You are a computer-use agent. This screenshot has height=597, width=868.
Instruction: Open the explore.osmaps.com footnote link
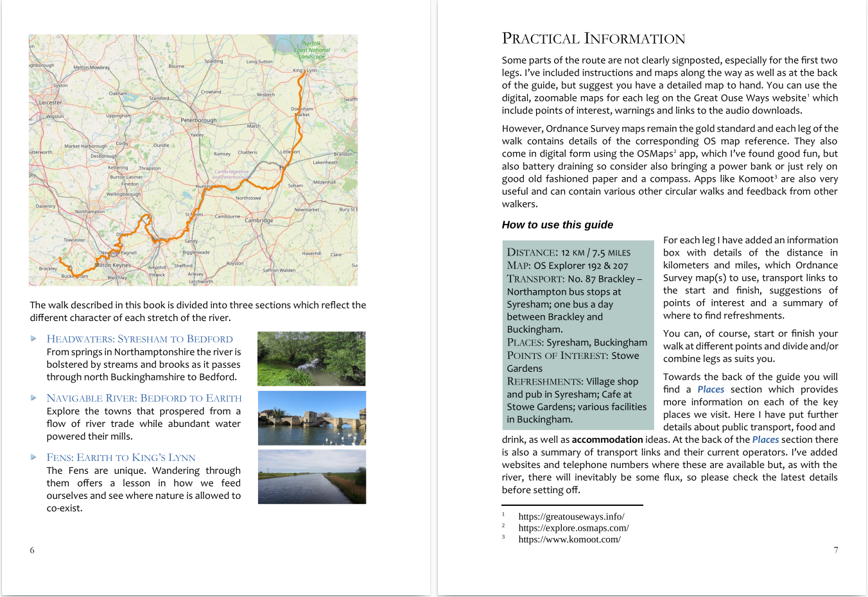click(574, 528)
